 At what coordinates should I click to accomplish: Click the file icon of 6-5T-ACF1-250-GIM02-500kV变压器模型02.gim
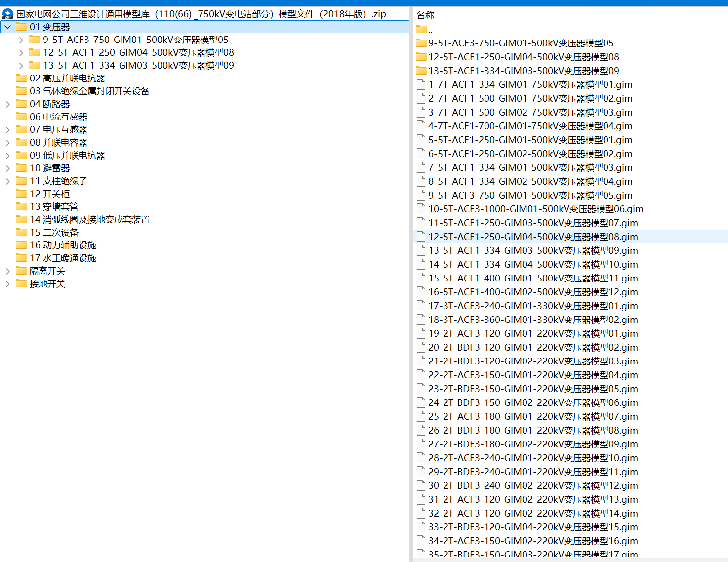click(x=421, y=154)
